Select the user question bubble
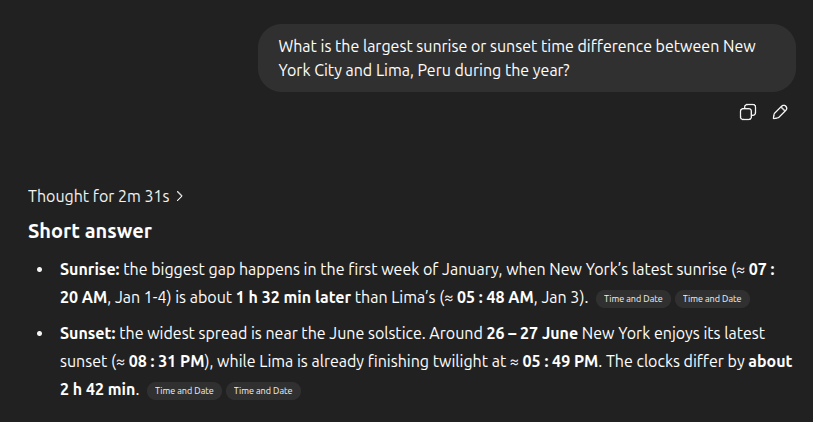Image resolution: width=813 pixels, height=422 pixels. pyautogui.click(x=527, y=58)
